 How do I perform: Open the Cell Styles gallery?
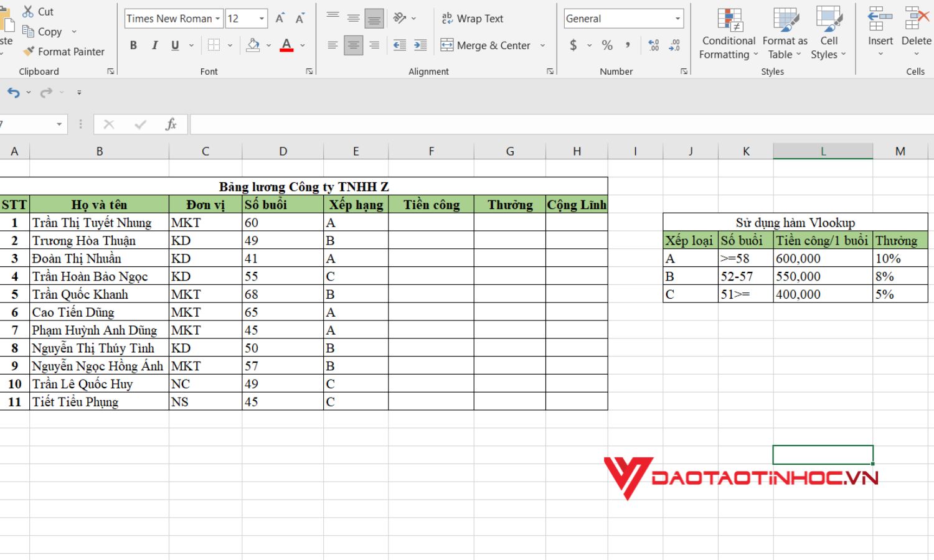pyautogui.click(x=829, y=34)
